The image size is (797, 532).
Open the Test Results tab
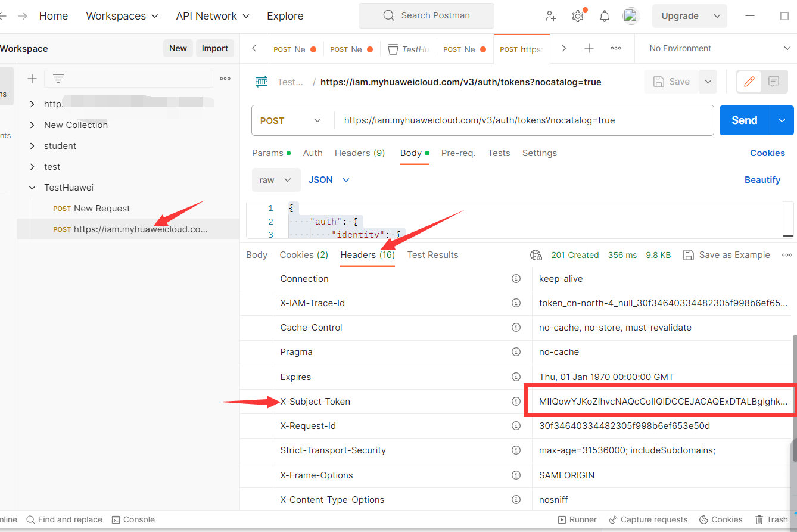click(433, 255)
